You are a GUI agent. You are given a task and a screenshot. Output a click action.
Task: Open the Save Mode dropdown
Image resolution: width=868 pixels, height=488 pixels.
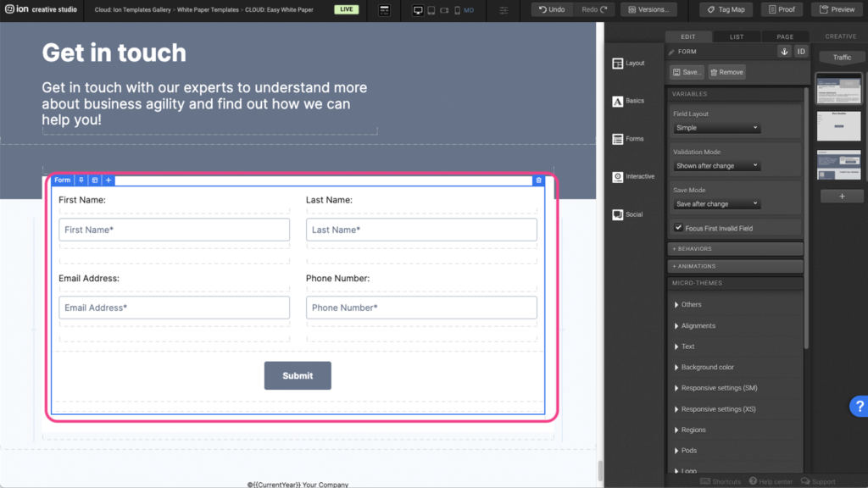pyautogui.click(x=716, y=204)
